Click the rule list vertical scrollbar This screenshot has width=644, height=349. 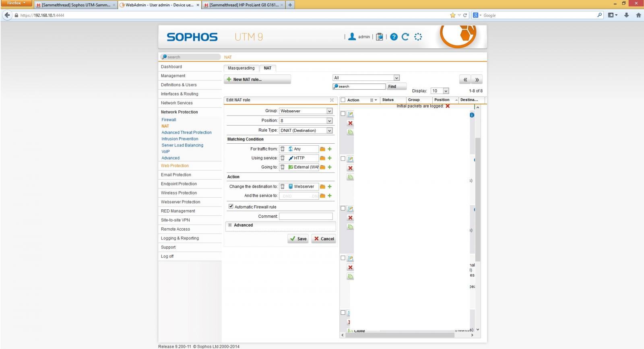(x=478, y=199)
